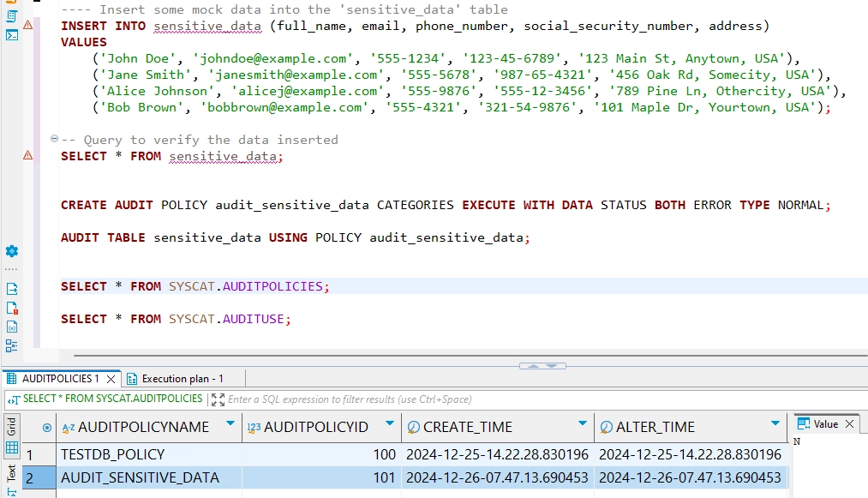
Task: Open the outline panel icon in sidebar
Action: (12, 345)
